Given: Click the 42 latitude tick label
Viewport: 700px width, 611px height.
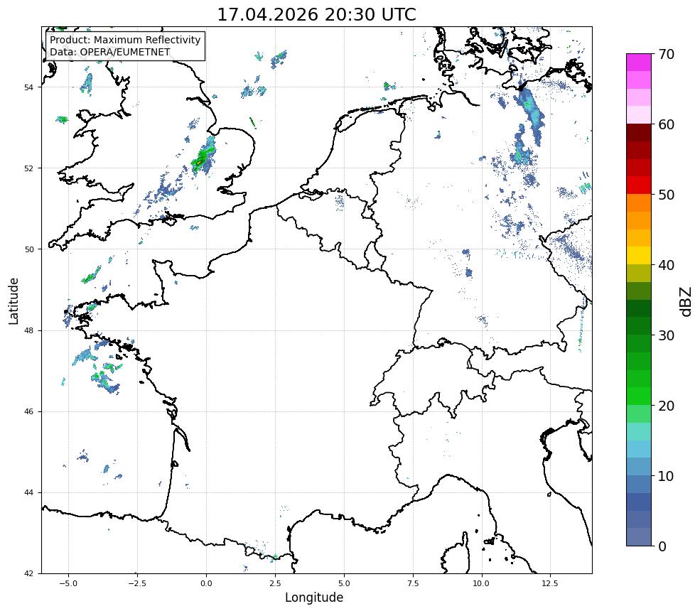Looking at the screenshot, I should click(x=28, y=573).
